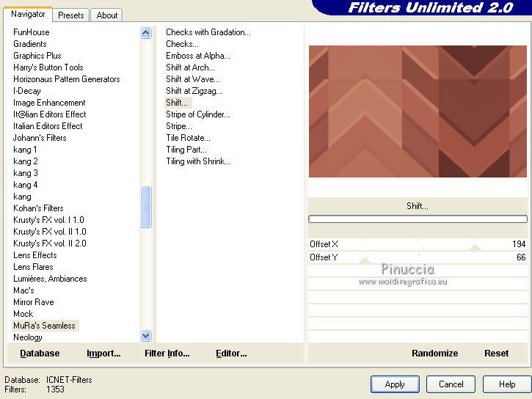Open the Database menu
This screenshot has height=399, width=532.
pos(40,354)
